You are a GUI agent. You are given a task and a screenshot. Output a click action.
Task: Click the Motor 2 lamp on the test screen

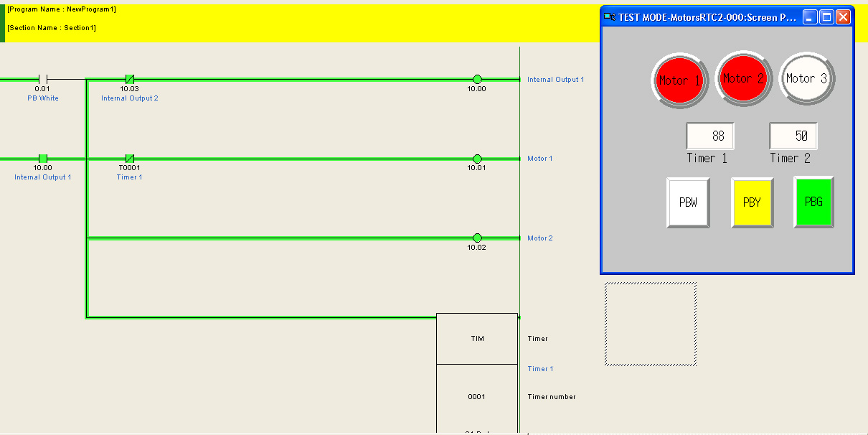click(x=743, y=78)
